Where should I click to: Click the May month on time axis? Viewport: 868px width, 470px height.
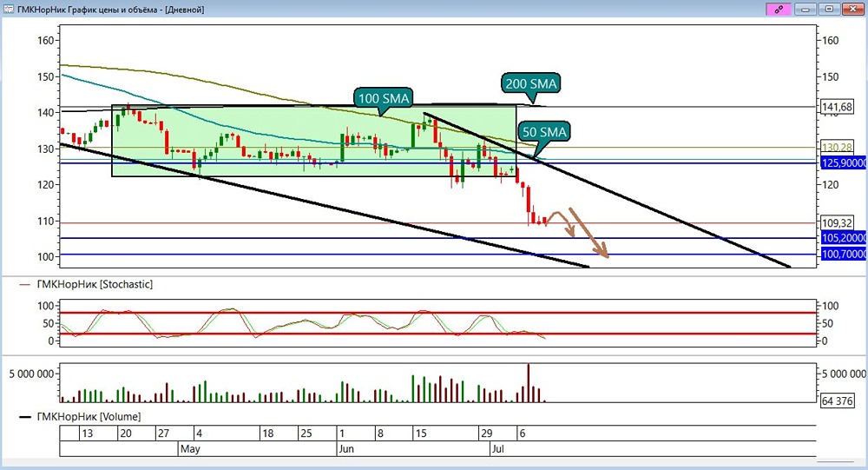click(190, 449)
